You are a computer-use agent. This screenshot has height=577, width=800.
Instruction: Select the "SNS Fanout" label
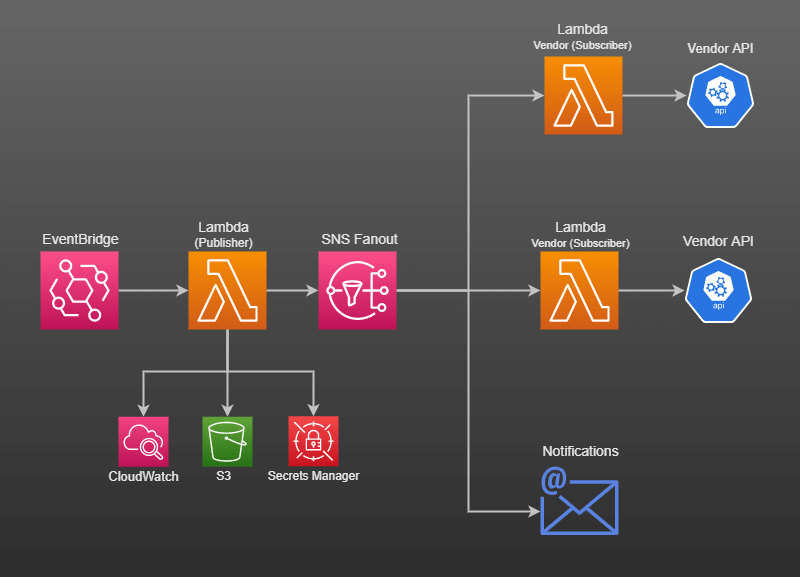click(359, 239)
